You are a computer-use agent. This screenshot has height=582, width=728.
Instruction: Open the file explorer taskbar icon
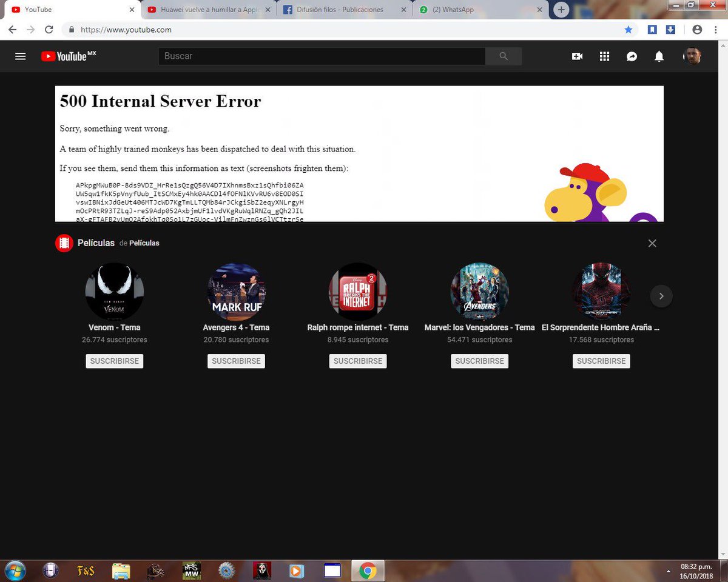[x=121, y=571]
